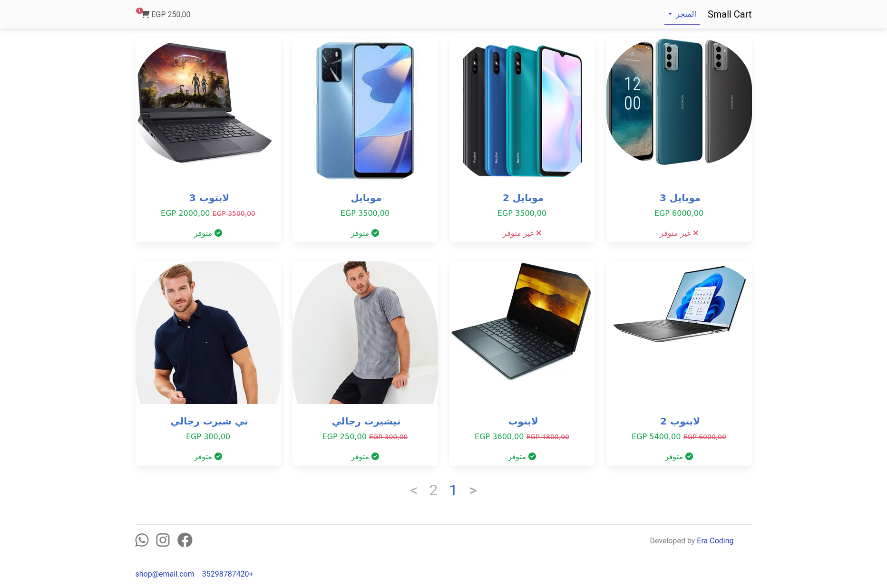This screenshot has height=588, width=887.
Task: Open the تيشيرت رجالي product title
Action: click(365, 421)
